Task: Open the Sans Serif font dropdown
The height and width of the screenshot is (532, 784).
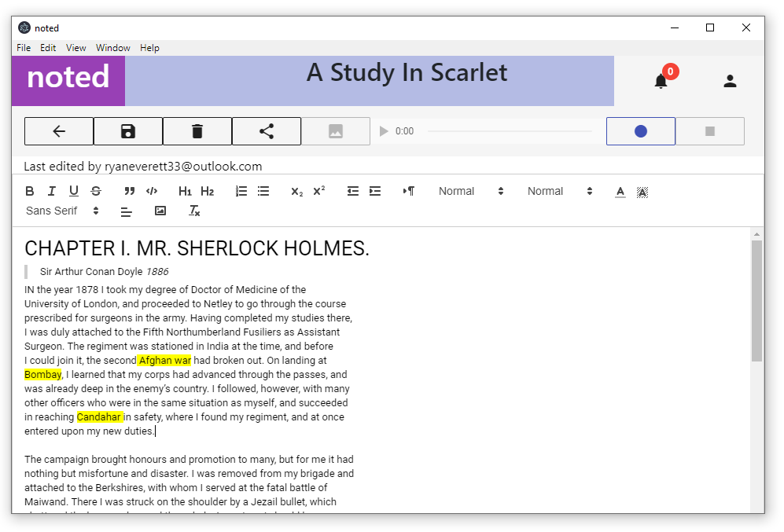Action: pyautogui.click(x=62, y=211)
